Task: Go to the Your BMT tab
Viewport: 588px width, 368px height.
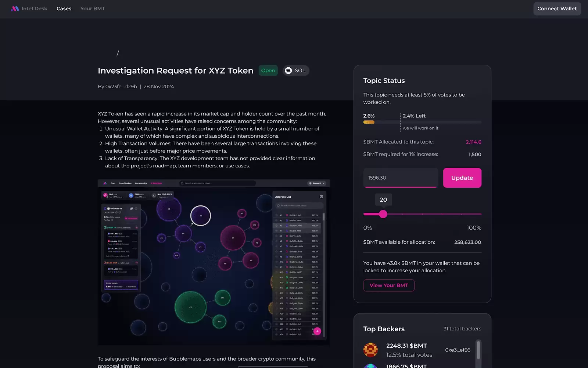Action: click(93, 8)
